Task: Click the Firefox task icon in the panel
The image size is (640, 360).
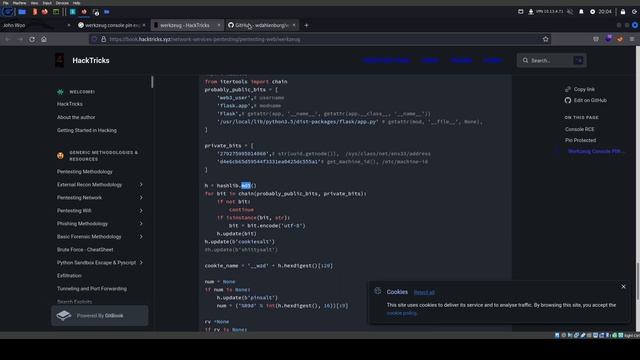Action: click(84, 12)
